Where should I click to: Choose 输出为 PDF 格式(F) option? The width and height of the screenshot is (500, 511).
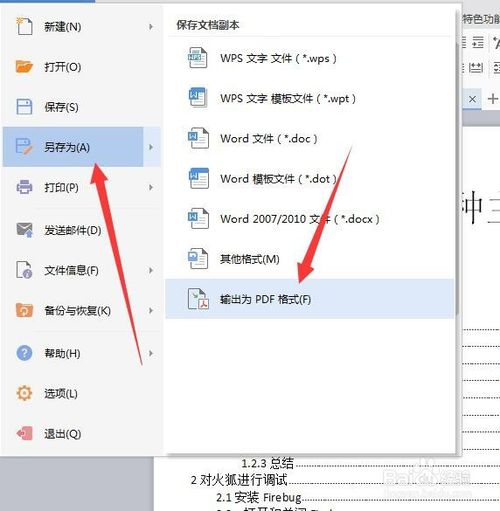coord(310,299)
